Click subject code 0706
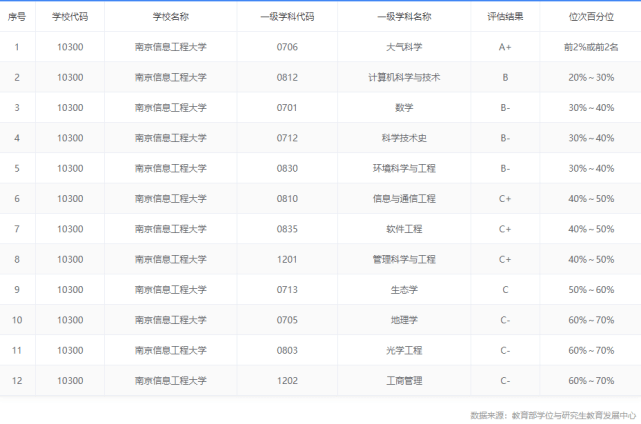Viewport: 641px width, 424px height. point(287,47)
